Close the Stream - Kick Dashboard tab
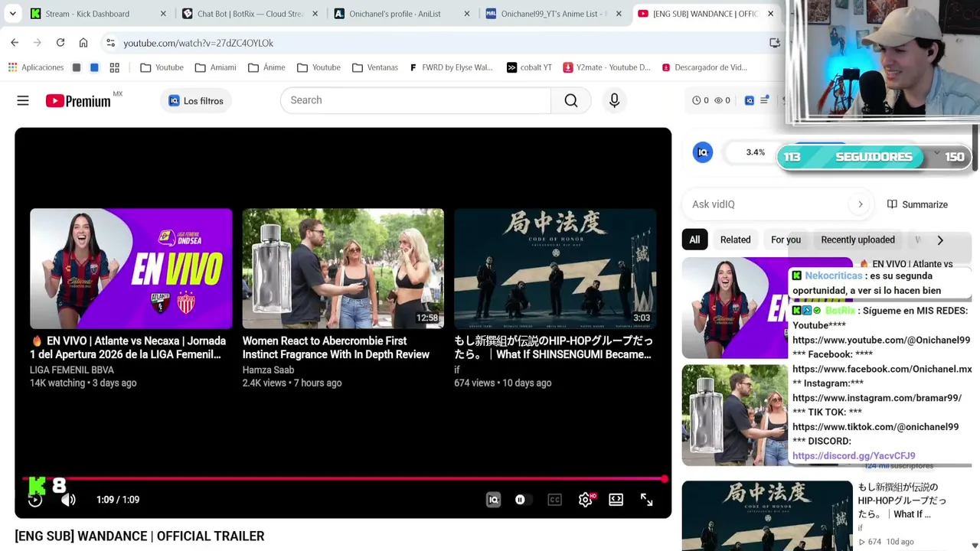980x551 pixels. click(163, 14)
